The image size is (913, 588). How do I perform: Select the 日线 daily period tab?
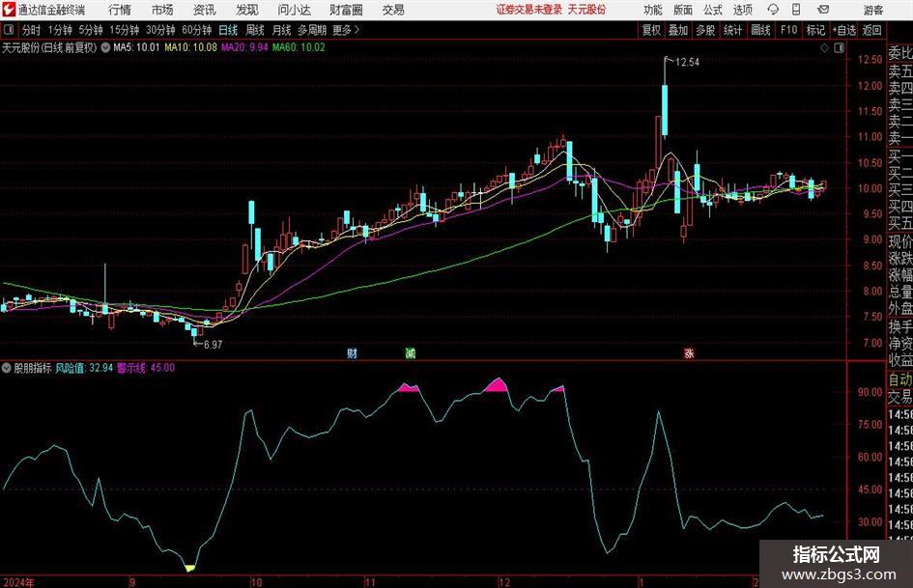click(x=228, y=30)
